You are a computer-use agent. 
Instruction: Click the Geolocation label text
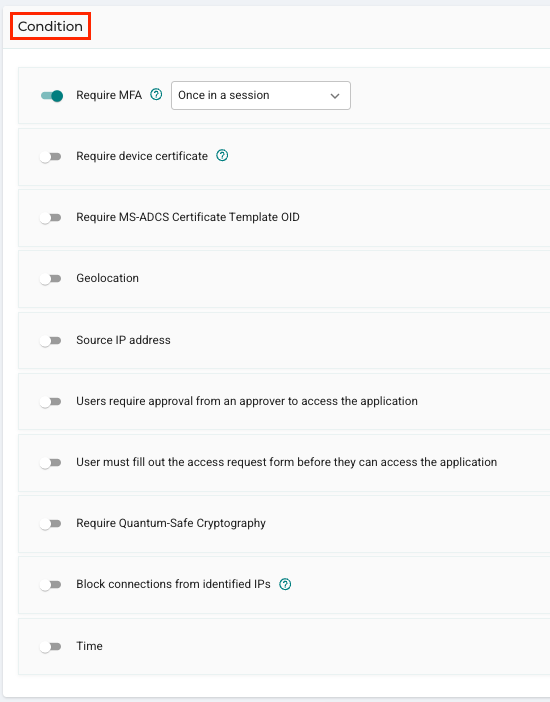point(107,278)
